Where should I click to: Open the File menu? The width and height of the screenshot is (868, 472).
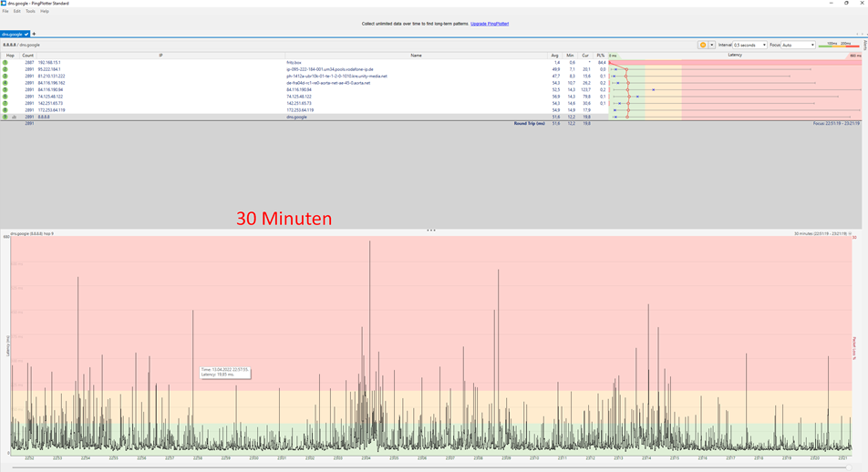coord(5,11)
